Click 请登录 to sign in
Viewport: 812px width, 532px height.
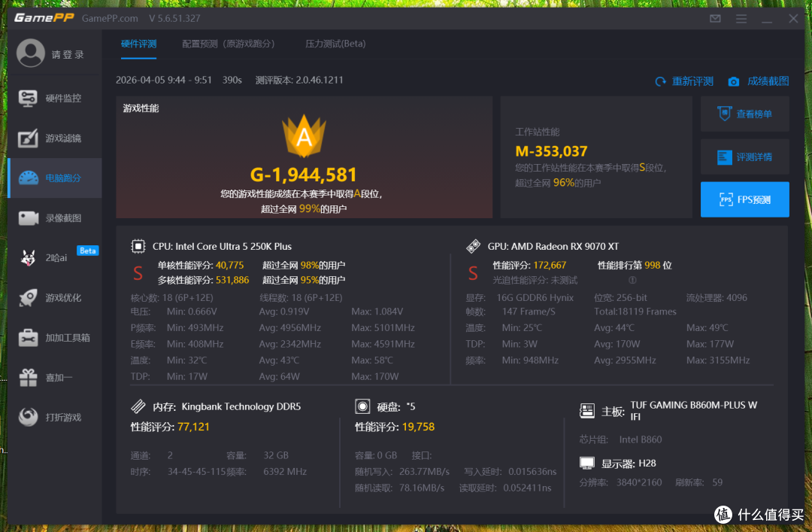(x=68, y=54)
